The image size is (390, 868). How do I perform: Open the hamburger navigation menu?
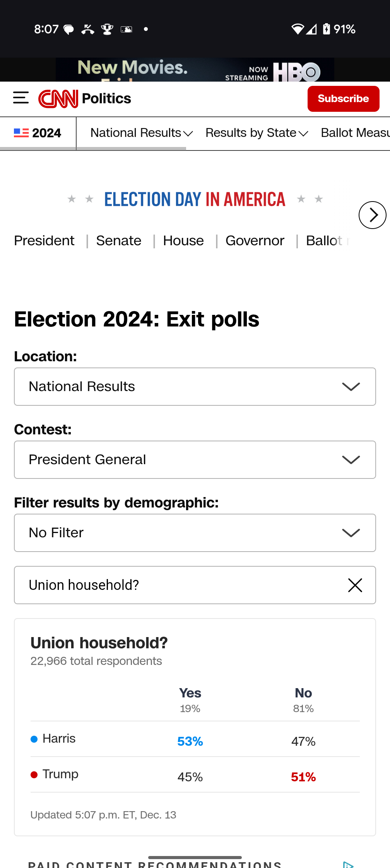(x=21, y=98)
